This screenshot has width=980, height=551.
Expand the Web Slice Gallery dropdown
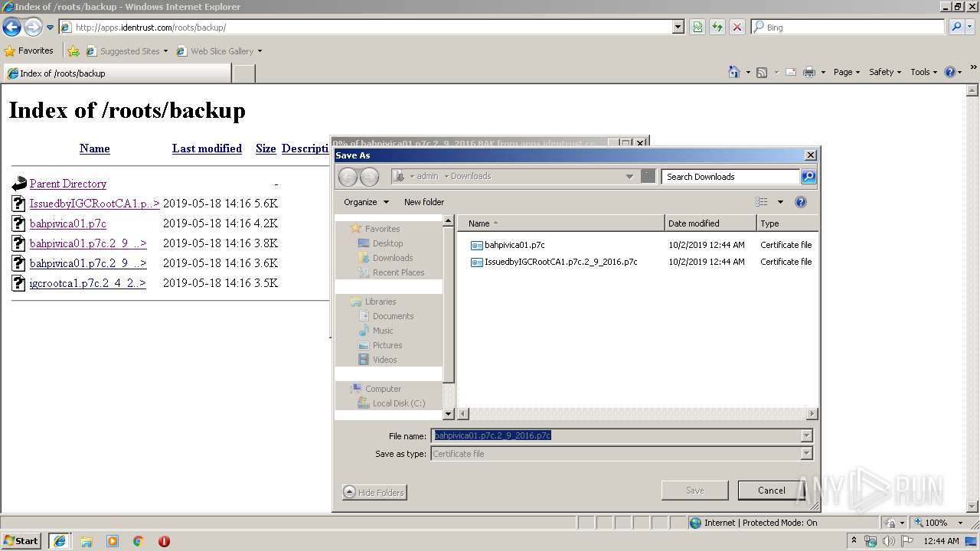click(x=260, y=51)
